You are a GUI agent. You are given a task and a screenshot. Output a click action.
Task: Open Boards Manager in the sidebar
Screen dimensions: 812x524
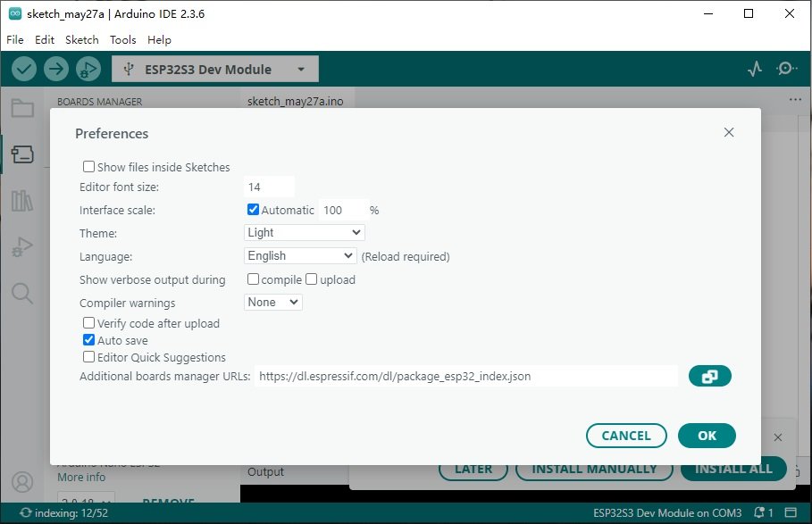(x=22, y=154)
